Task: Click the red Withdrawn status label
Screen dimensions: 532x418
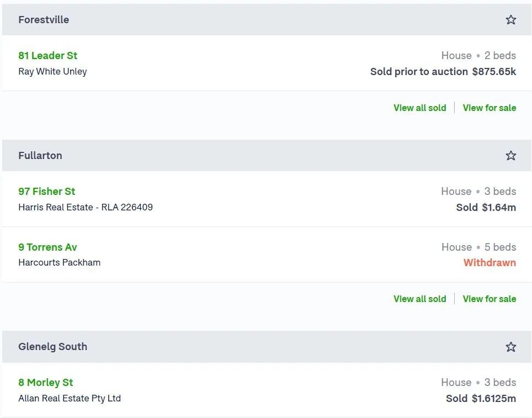Action: click(490, 262)
